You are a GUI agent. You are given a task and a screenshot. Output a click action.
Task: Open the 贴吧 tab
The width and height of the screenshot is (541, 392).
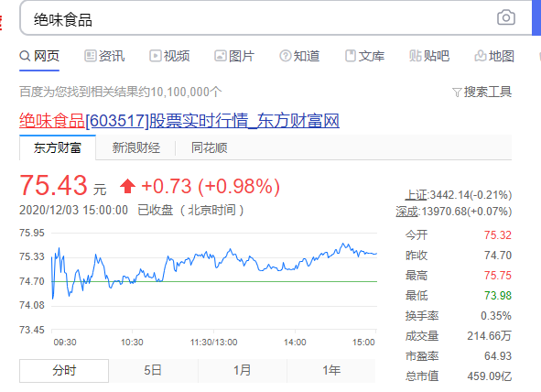coord(429,56)
